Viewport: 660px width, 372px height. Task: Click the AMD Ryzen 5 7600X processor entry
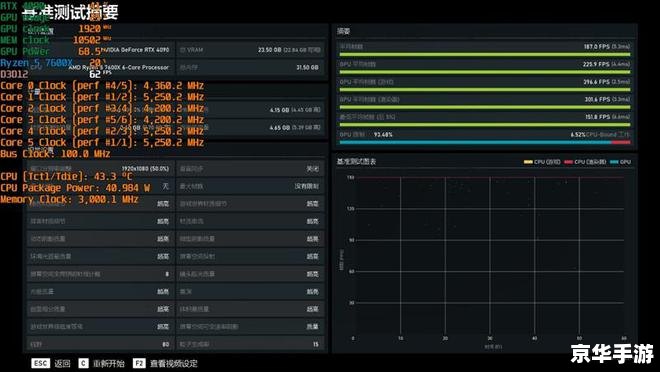(119, 67)
